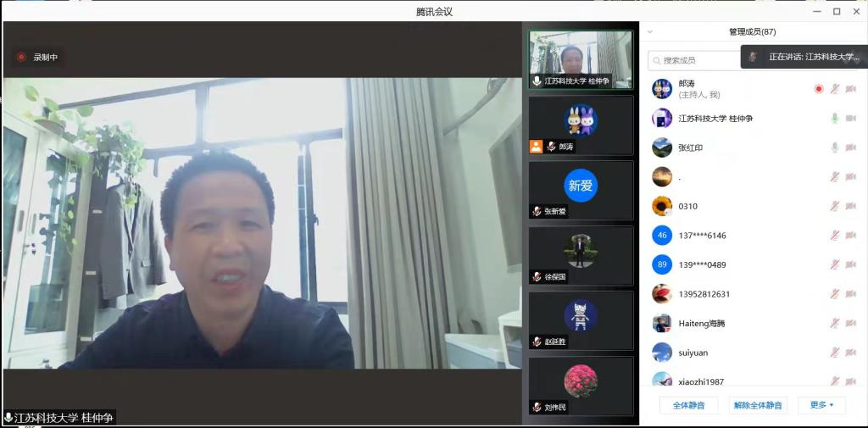Click the orange host icon on 郎涛 tile

(x=536, y=146)
